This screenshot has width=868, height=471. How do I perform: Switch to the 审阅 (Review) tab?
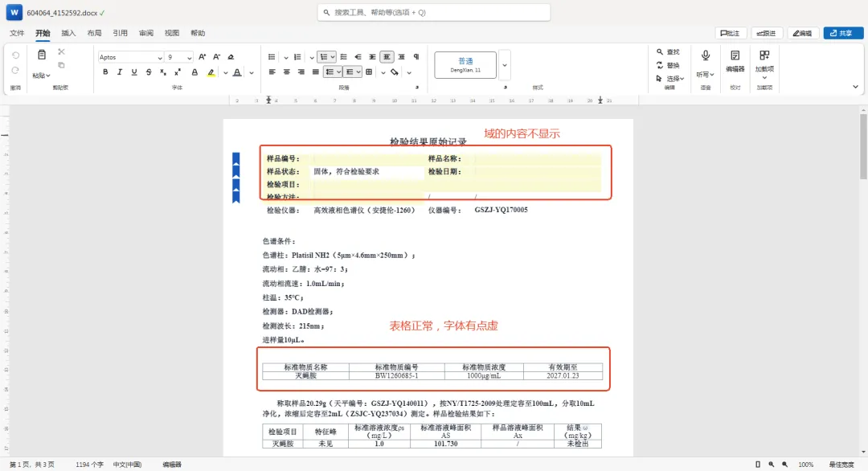pos(146,33)
